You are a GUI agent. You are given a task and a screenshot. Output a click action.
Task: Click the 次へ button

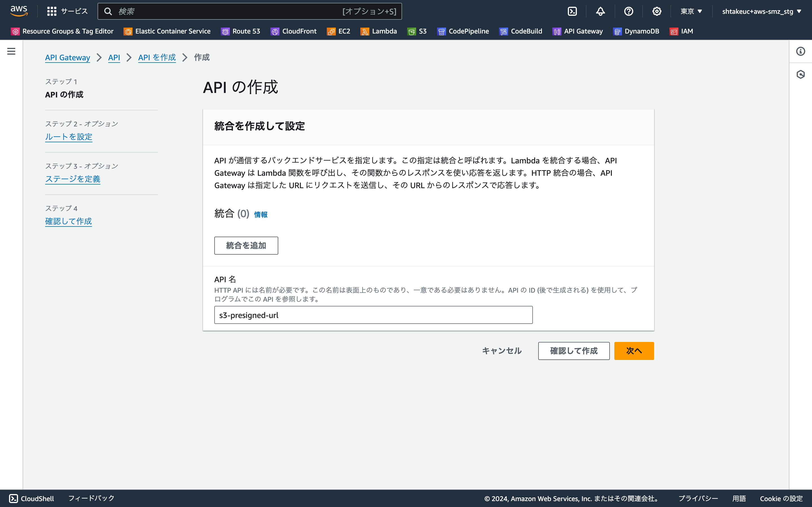click(x=634, y=350)
